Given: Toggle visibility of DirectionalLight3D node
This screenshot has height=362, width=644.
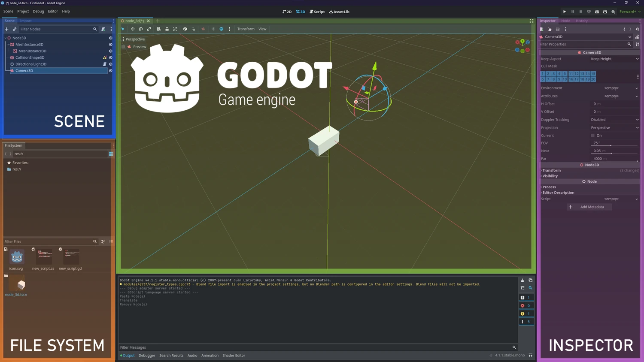Looking at the screenshot, I should tap(110, 64).
